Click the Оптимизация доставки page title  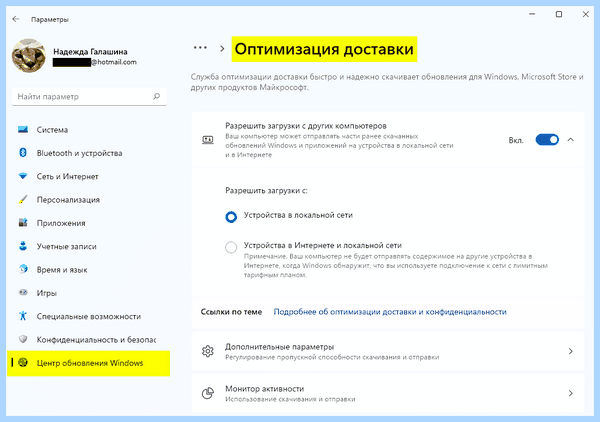pyautogui.click(x=324, y=49)
